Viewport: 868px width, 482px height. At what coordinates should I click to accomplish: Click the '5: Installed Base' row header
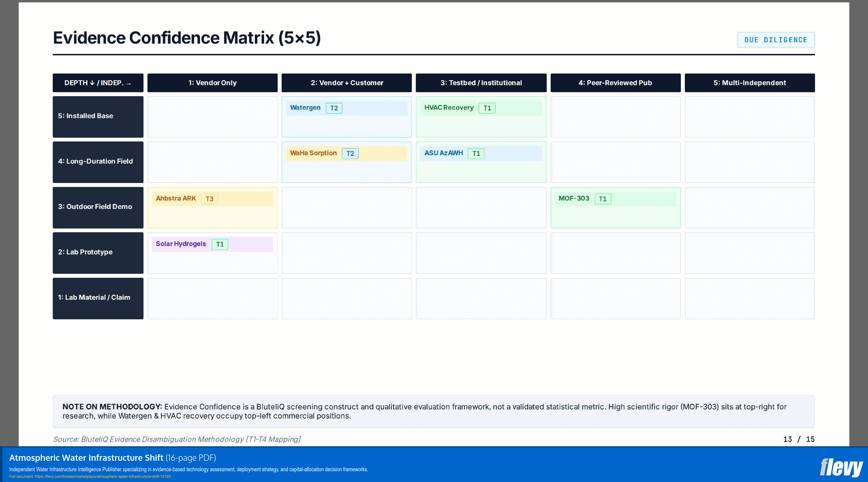tap(98, 117)
